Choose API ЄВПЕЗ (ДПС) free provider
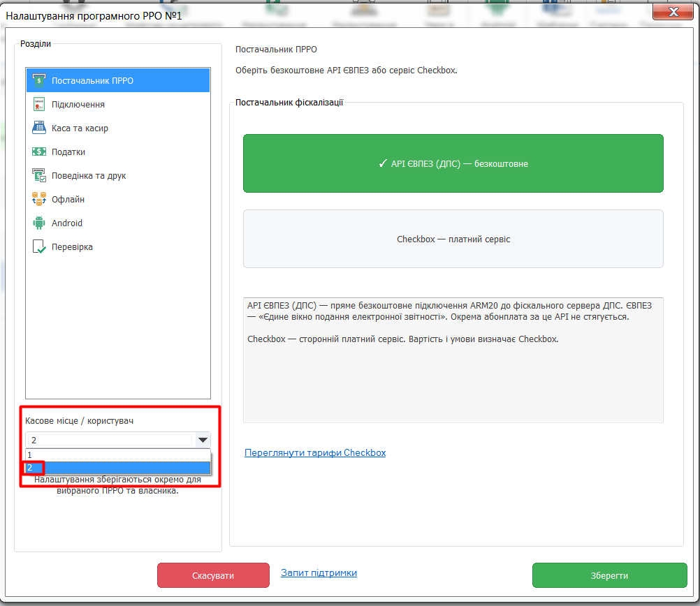The width and height of the screenshot is (700, 606). click(453, 163)
